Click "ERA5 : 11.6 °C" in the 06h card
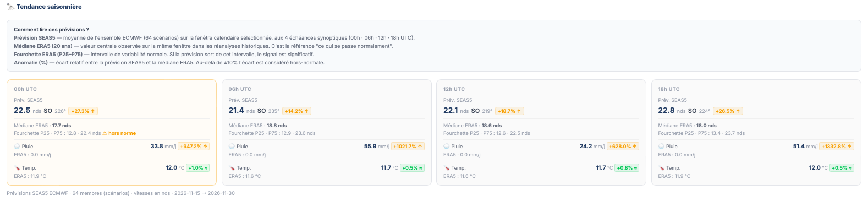 pos(245,176)
